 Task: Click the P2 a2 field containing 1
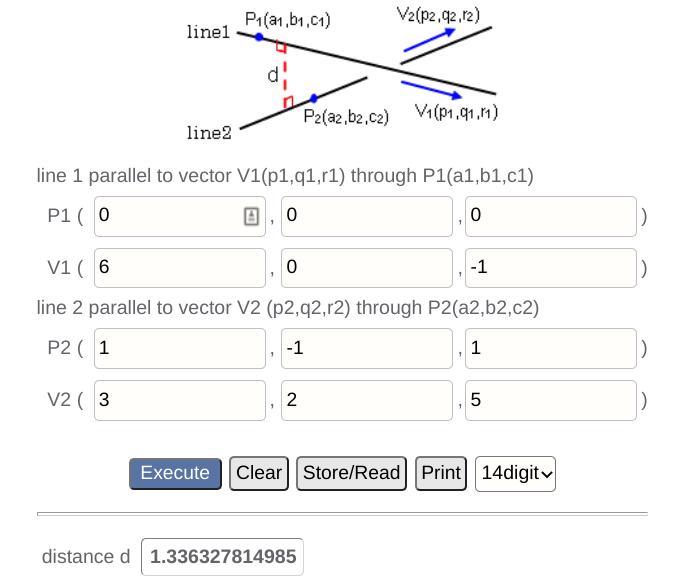click(180, 348)
